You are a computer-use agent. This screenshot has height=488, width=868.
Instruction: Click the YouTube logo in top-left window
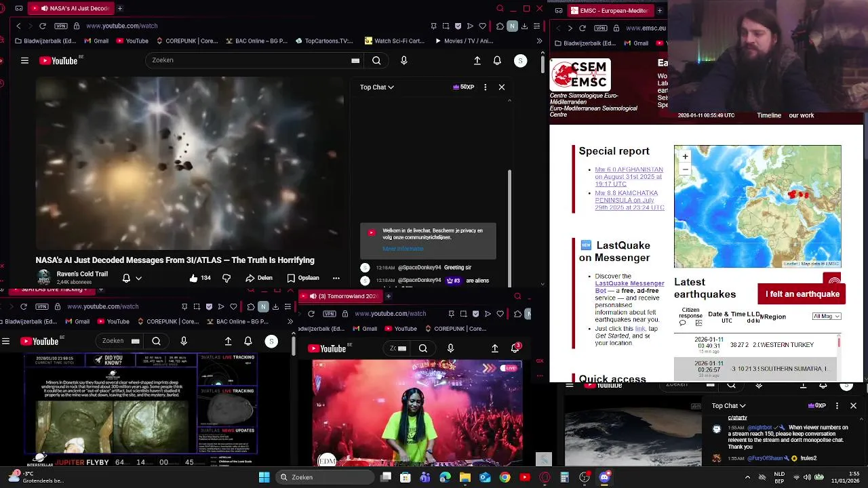pyautogui.click(x=58, y=60)
